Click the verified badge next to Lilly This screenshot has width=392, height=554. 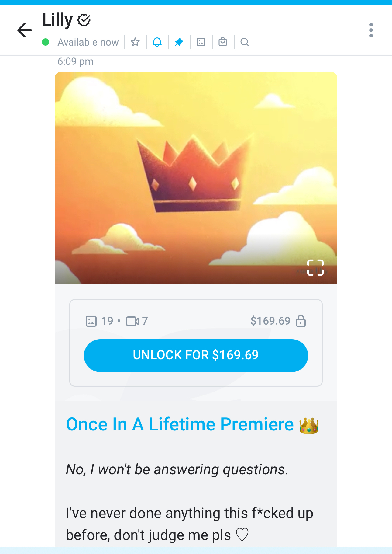(84, 20)
